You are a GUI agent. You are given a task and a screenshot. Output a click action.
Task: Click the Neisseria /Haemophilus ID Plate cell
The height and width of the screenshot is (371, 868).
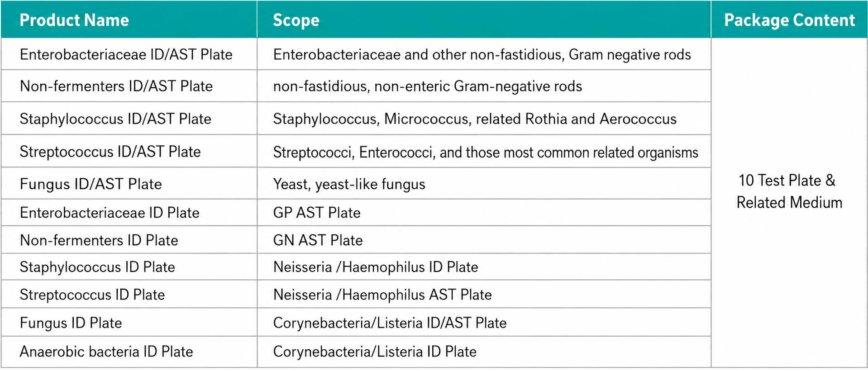(x=484, y=267)
